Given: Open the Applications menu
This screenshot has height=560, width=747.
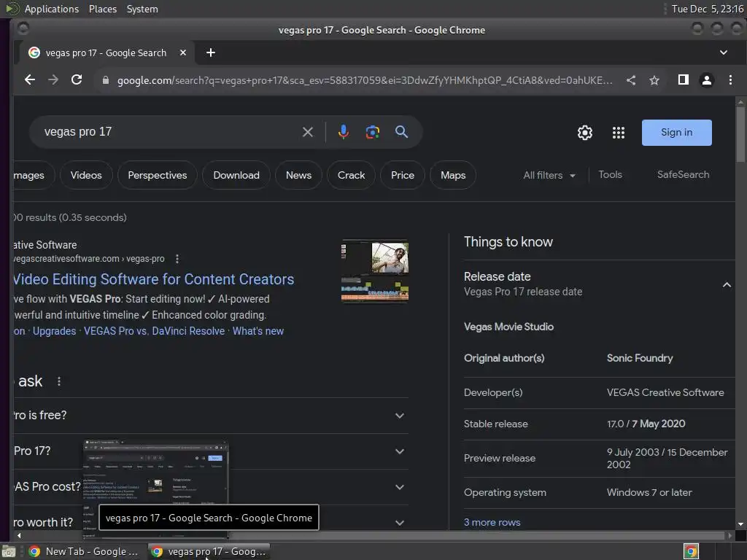Looking at the screenshot, I should [x=52, y=9].
